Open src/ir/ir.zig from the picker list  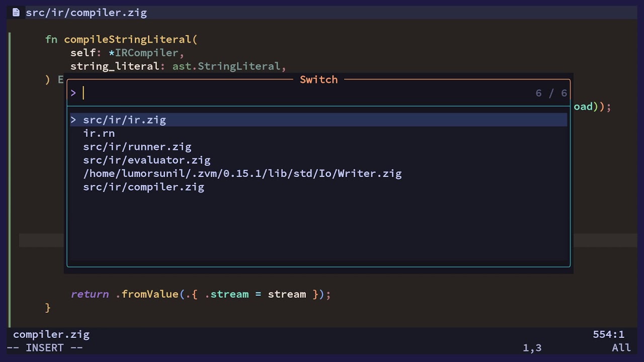click(124, 120)
